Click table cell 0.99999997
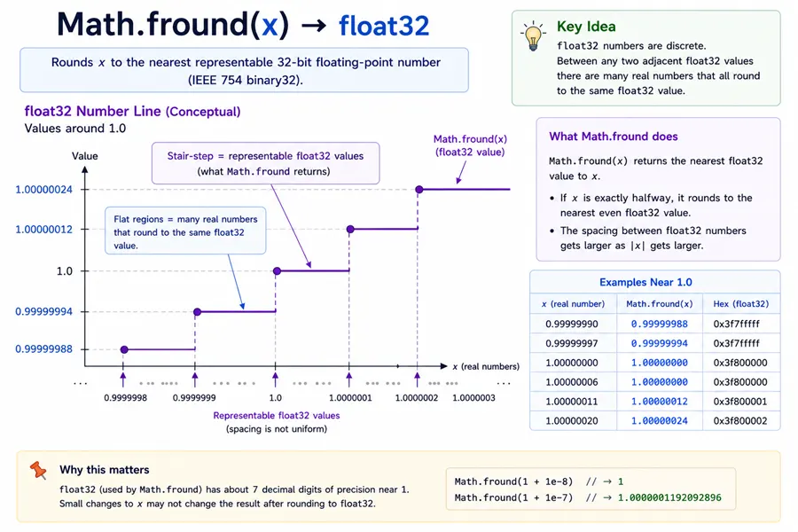The height and width of the screenshot is (532, 798). (572, 343)
